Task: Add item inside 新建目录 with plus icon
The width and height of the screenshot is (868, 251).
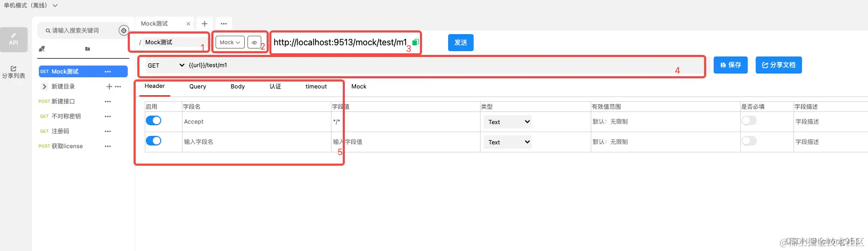Action: tap(109, 86)
